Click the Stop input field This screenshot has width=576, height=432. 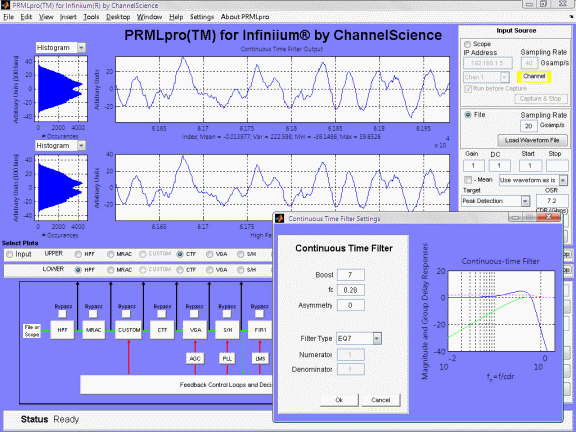coord(557,166)
